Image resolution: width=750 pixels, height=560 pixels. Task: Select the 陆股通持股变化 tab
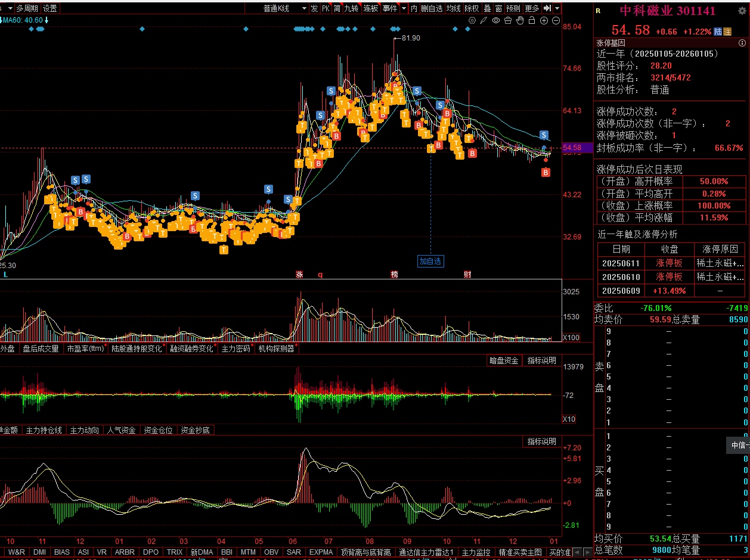coord(137,349)
